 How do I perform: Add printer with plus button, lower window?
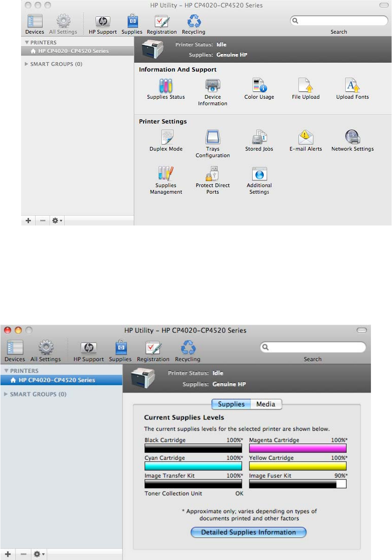(8, 554)
